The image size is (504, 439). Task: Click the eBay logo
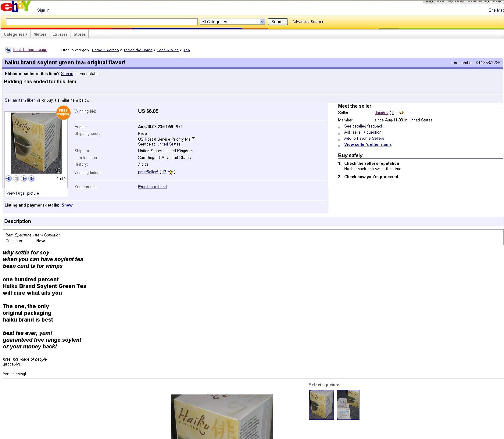click(x=16, y=6)
